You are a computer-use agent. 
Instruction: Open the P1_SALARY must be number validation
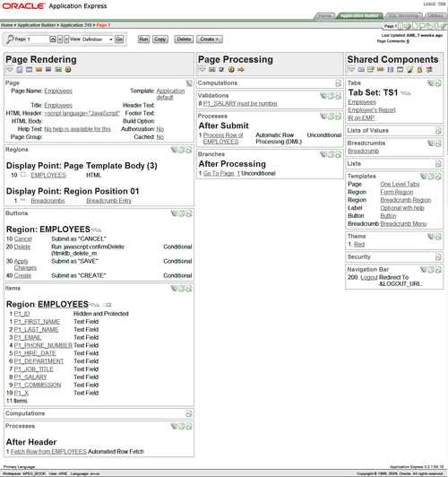click(240, 104)
